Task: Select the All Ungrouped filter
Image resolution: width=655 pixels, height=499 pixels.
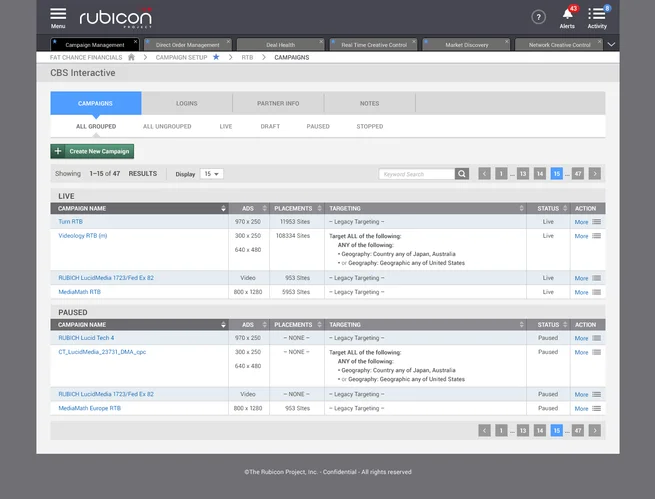Action: tap(167, 126)
